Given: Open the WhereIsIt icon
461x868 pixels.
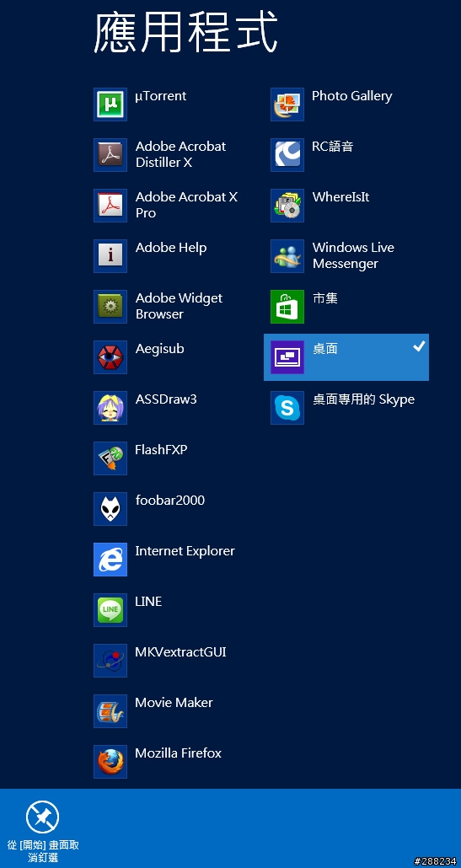Looking at the screenshot, I should click(x=287, y=206).
